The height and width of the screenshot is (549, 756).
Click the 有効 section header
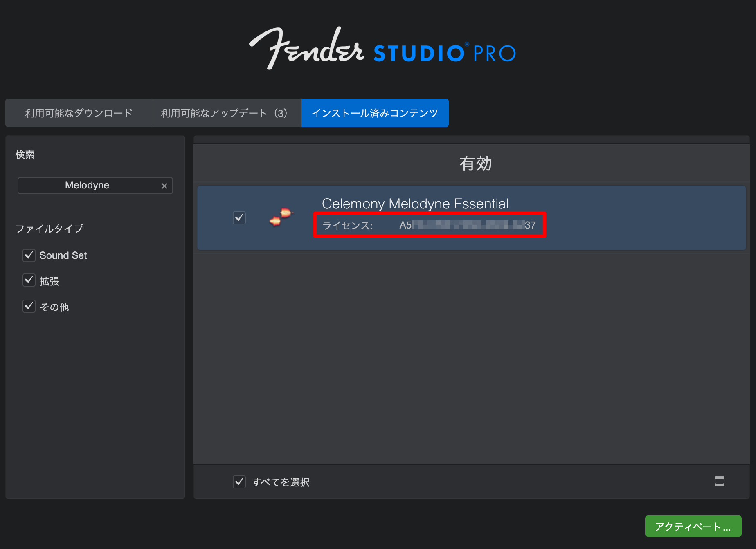(x=475, y=164)
